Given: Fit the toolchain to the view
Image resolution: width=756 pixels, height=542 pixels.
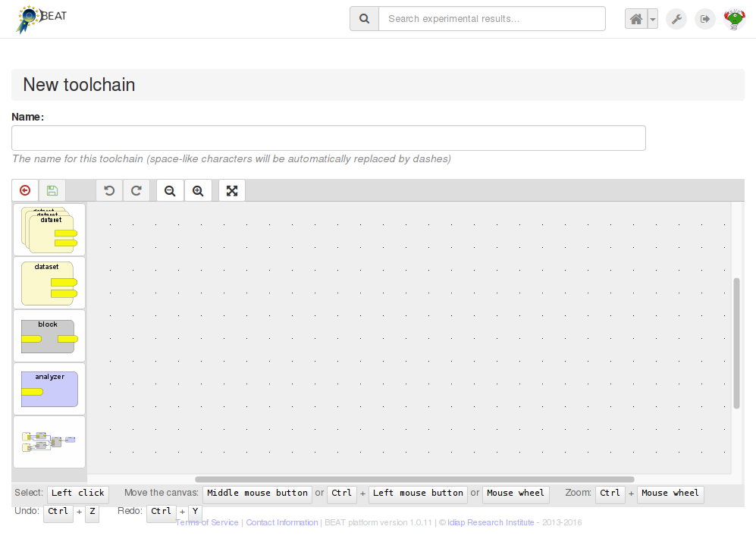Looking at the screenshot, I should pyautogui.click(x=231, y=190).
